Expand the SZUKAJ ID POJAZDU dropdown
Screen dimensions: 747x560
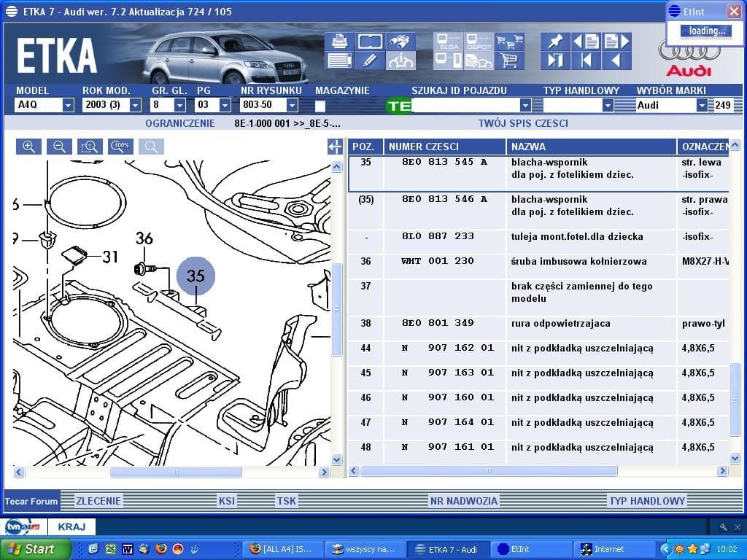[525, 105]
